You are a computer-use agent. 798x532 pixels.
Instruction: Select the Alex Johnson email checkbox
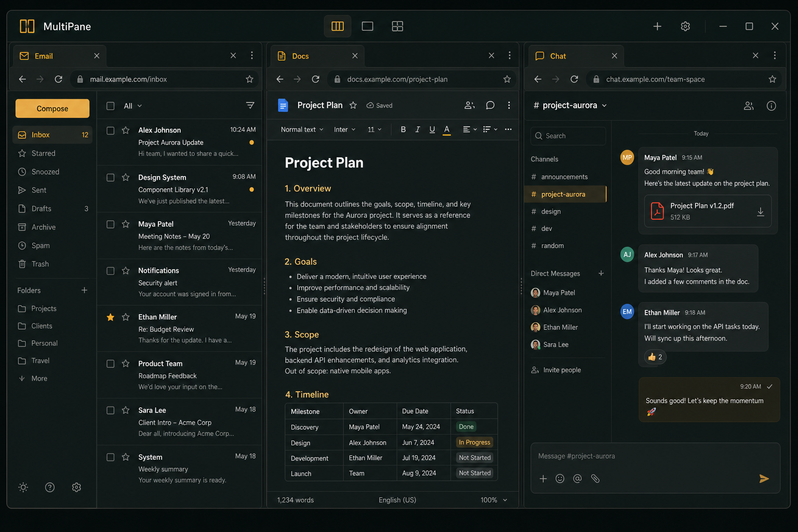[x=110, y=130]
